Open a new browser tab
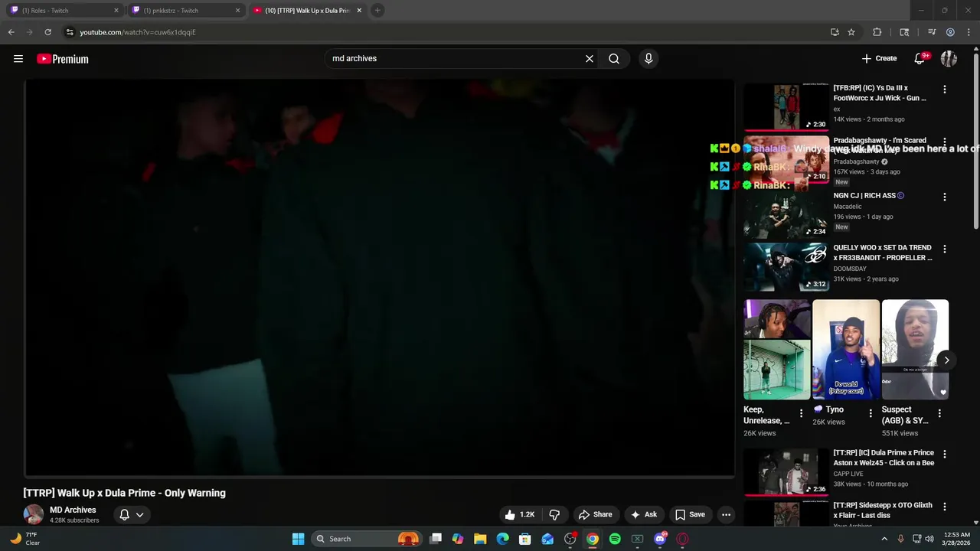This screenshot has height=551, width=980. [377, 11]
